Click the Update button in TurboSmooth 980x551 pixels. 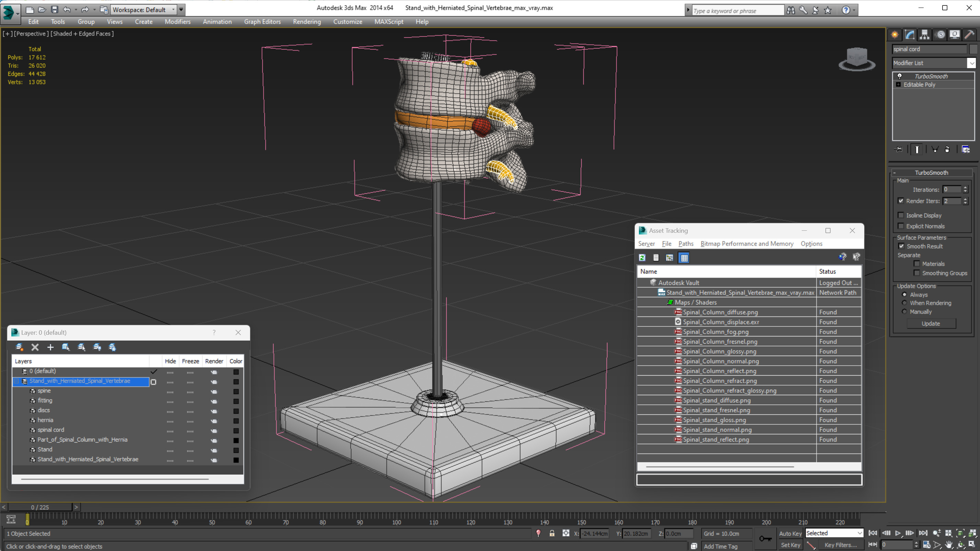pyautogui.click(x=931, y=323)
